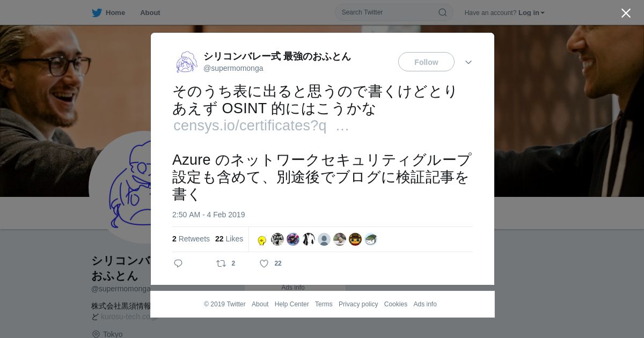Viewport: 644px width, 338px height.
Task: Expand the tweet options chevron menu
Action: click(469, 62)
